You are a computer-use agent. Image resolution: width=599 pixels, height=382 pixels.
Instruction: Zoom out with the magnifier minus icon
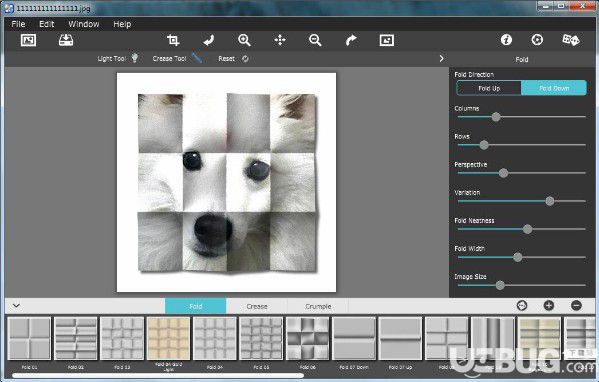click(x=315, y=40)
